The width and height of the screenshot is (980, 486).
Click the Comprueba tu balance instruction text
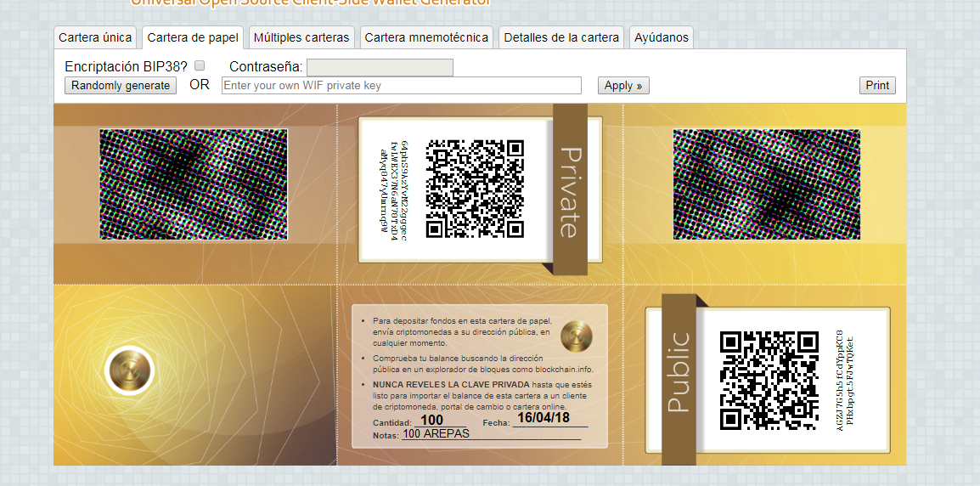(483, 364)
